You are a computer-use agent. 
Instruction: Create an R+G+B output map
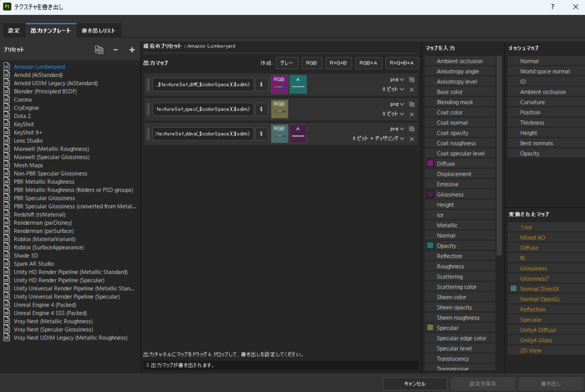338,63
